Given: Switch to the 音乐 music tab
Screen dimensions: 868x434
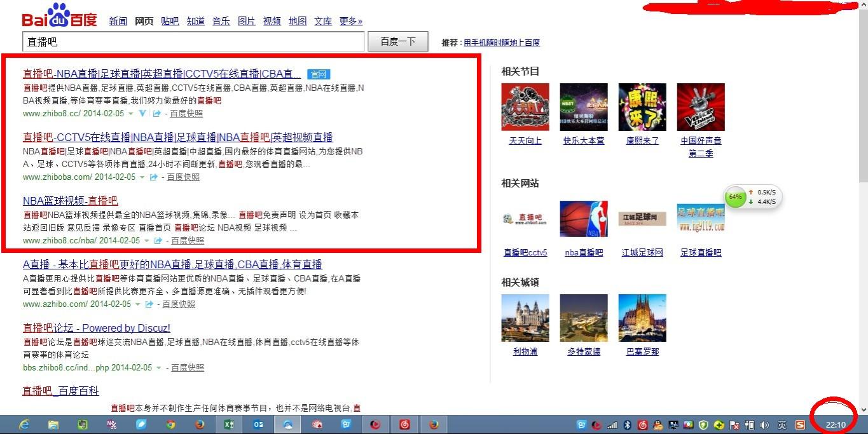Looking at the screenshot, I should pyautogui.click(x=221, y=21).
